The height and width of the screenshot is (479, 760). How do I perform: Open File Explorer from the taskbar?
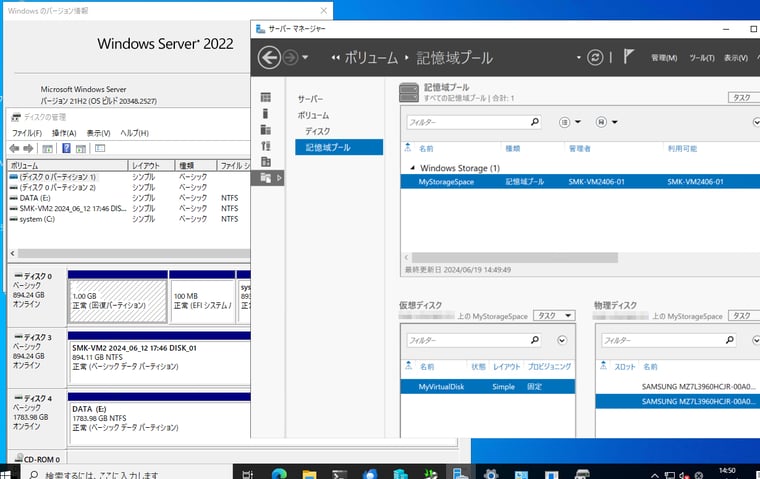point(309,474)
